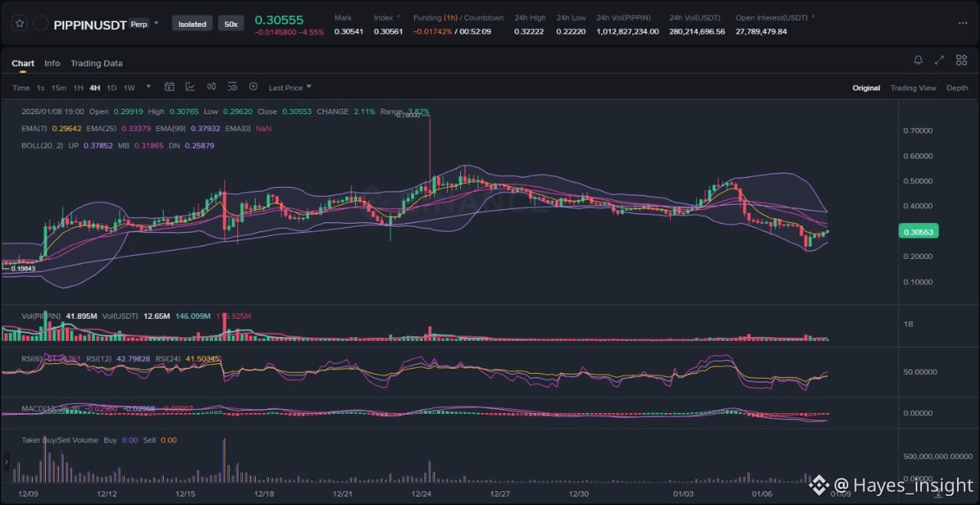Click the 0.15643 low price marker

23,269
